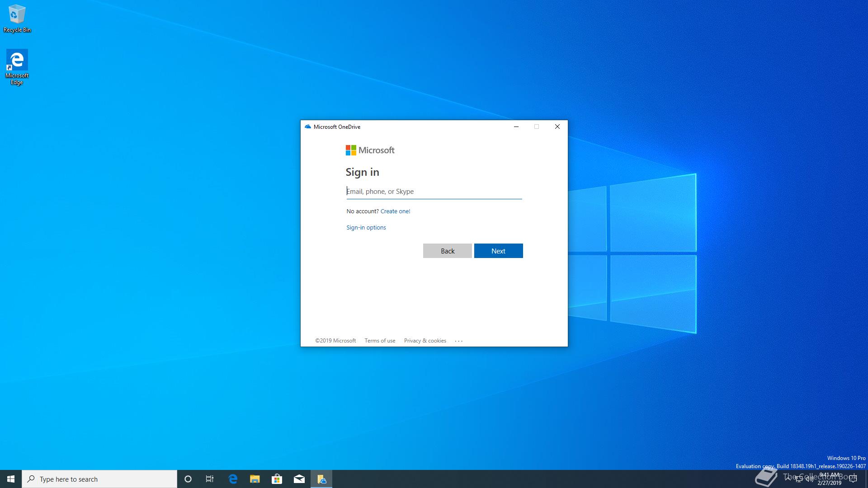Open Microsoft Store from the taskbar
Screen dimensions: 868x488
(x=277, y=479)
